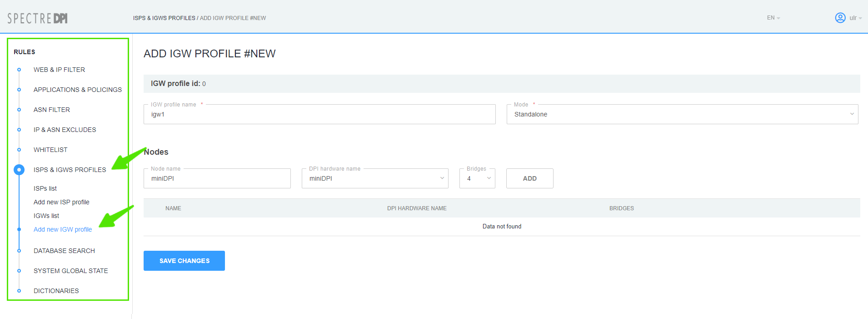Click the user account avatar icon
This screenshot has width=868, height=319.
[x=840, y=18]
